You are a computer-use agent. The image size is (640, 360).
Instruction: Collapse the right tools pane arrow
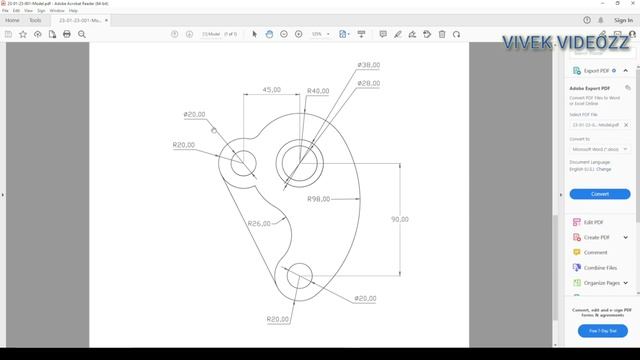pos(561,195)
